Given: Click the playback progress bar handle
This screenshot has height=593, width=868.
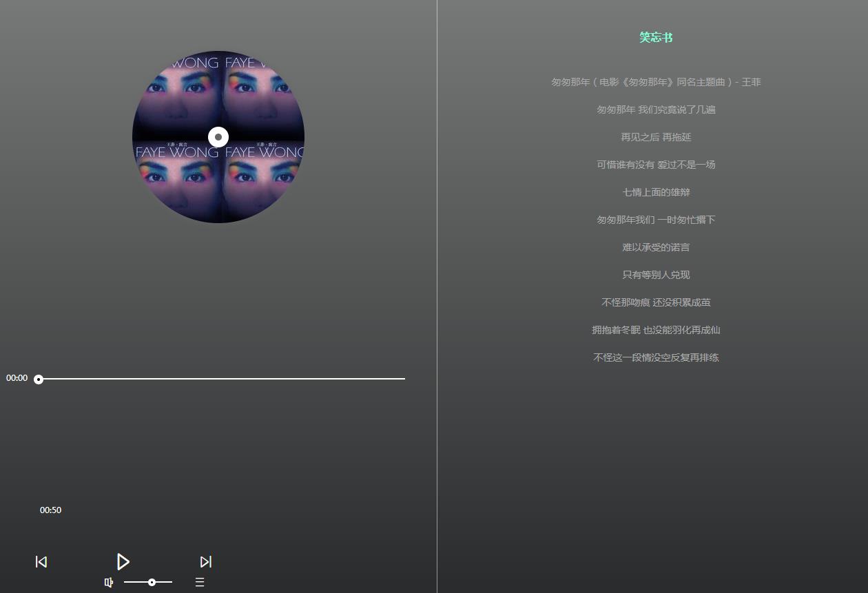Looking at the screenshot, I should coord(39,379).
